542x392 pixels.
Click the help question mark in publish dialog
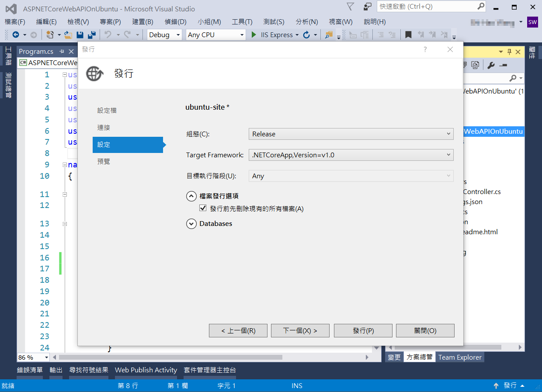click(425, 49)
